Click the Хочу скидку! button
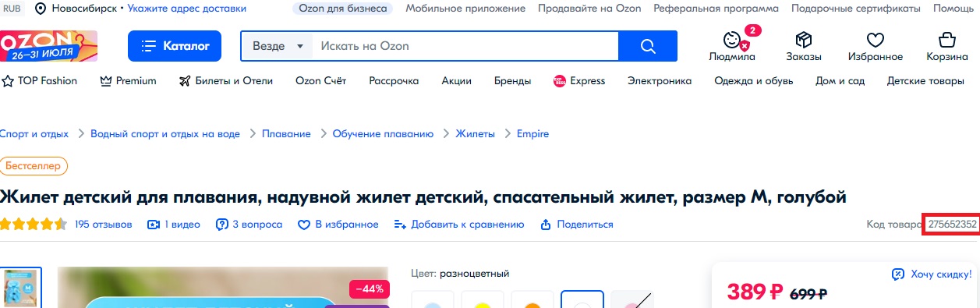The image size is (980, 308). 932,274
